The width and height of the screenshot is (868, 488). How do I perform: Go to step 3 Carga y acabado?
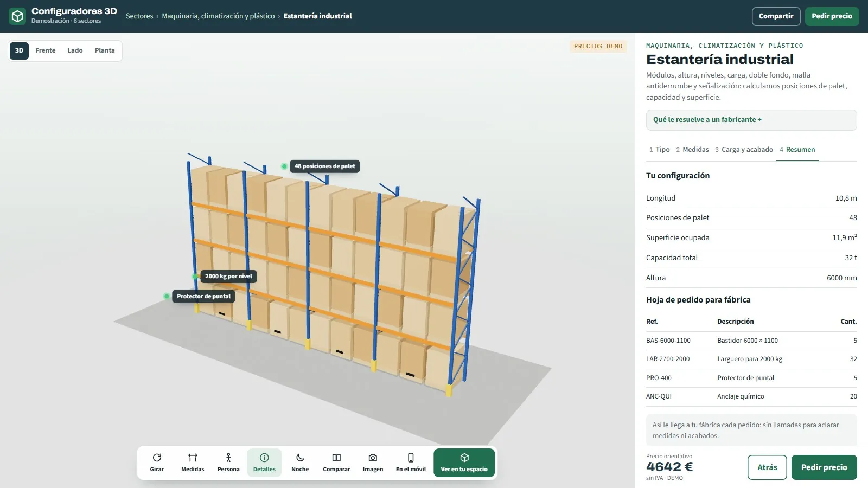[x=744, y=150]
